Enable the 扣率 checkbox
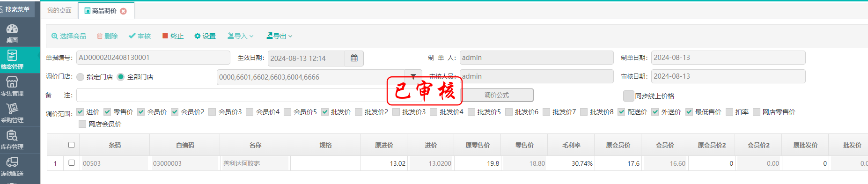This screenshot has width=868, height=184. point(729,112)
